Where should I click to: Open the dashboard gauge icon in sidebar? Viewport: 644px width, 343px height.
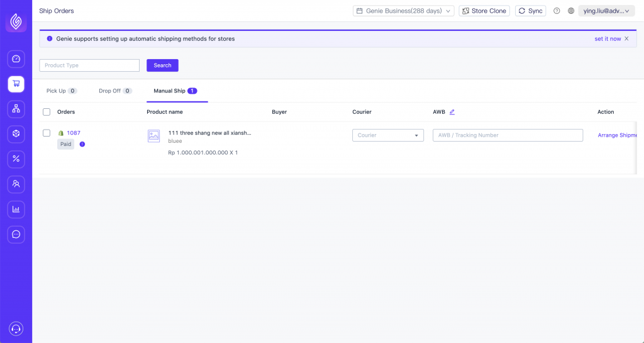[x=16, y=59]
